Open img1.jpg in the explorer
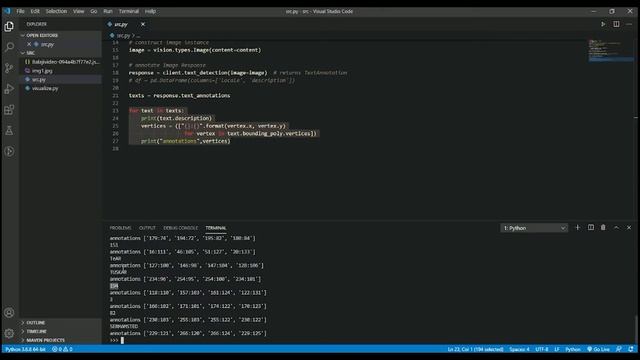 pos(60,71)
